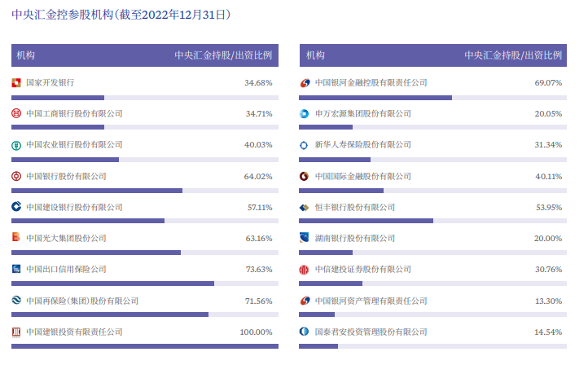Click the right table 中央汇金持股/出资比例 header
The image size is (588, 365).
(x=513, y=55)
